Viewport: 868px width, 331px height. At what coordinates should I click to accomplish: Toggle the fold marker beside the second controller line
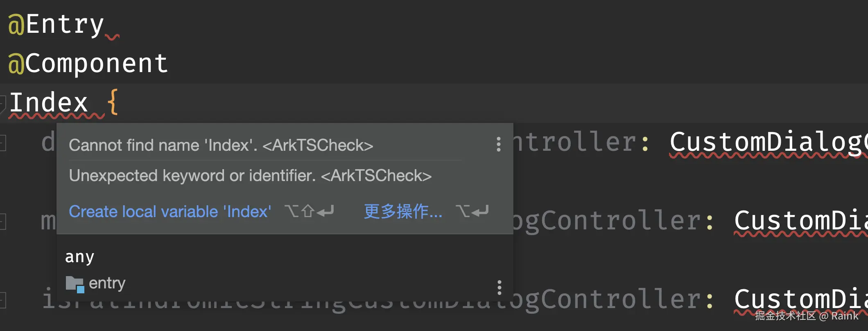[x=2, y=222]
